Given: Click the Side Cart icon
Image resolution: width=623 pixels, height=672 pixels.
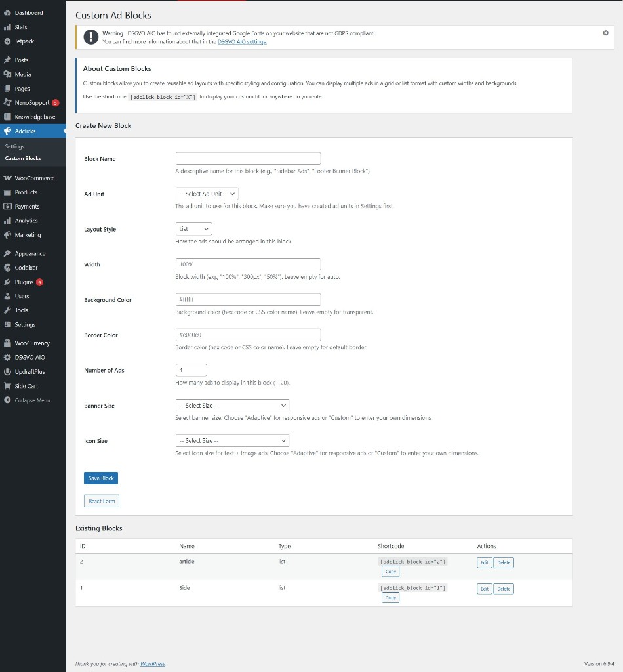Looking at the screenshot, I should 7,386.
